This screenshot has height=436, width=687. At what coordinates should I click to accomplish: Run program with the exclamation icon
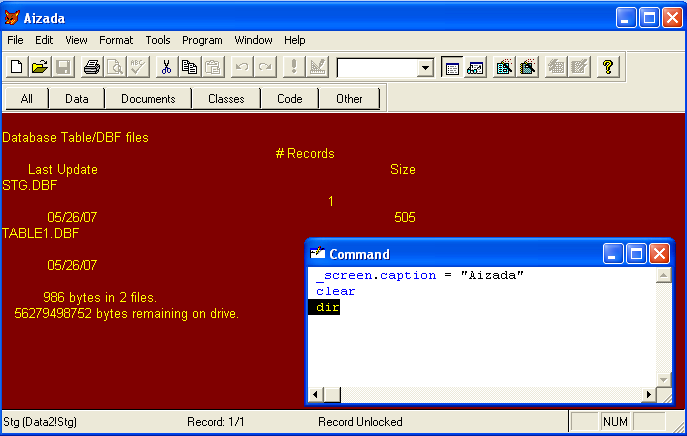tap(294, 67)
